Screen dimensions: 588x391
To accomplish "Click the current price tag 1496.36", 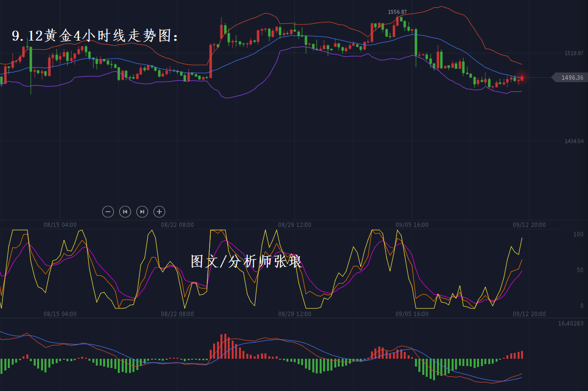I will (571, 78).
